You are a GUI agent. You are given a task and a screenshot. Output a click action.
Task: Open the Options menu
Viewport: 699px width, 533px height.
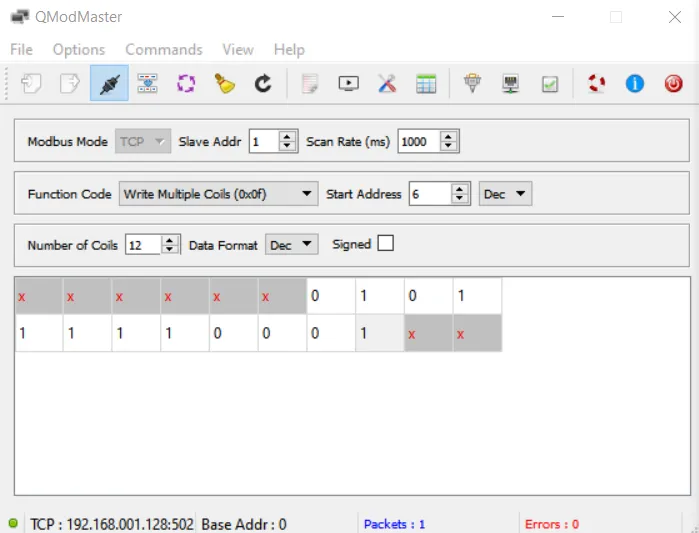pos(79,49)
